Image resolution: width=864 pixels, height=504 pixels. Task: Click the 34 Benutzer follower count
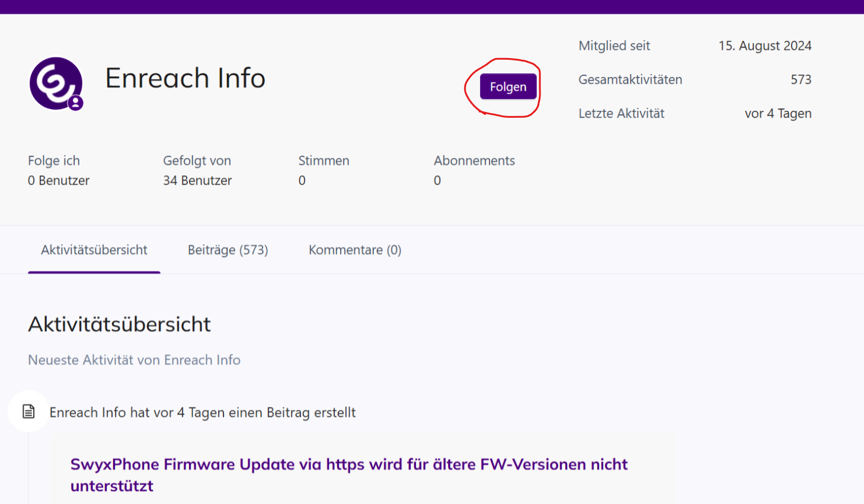(x=197, y=181)
